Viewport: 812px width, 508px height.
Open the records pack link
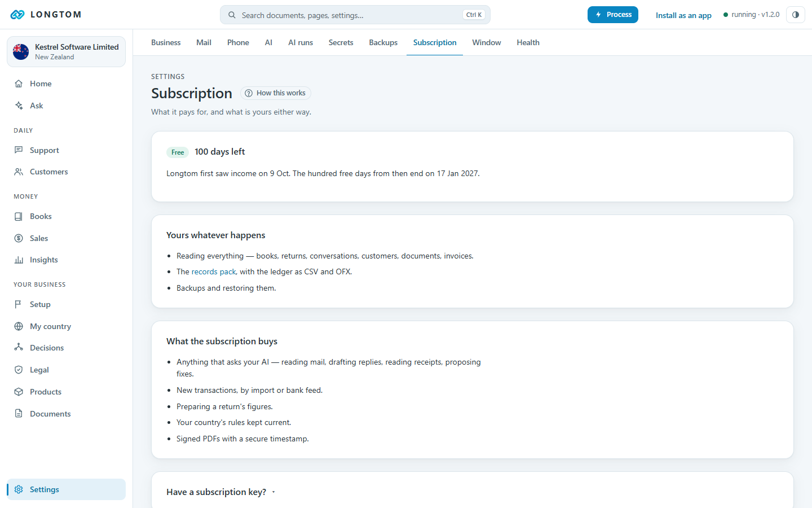click(x=214, y=271)
